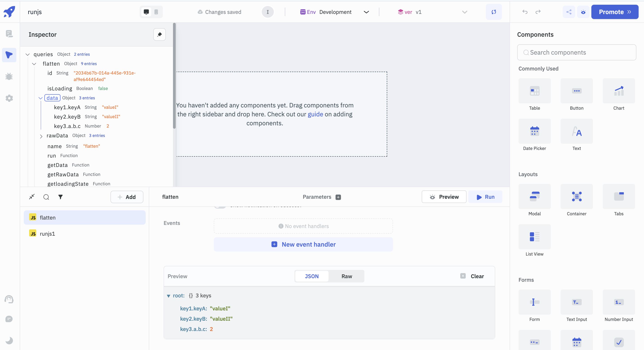Toggle the Raw preview format
Image resolution: width=644 pixels, height=350 pixels.
point(346,276)
